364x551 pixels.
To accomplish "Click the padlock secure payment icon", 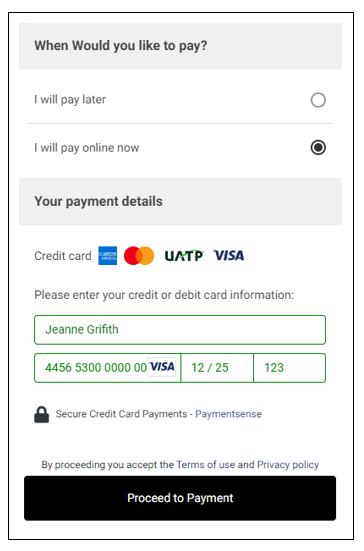I will coord(41,414).
